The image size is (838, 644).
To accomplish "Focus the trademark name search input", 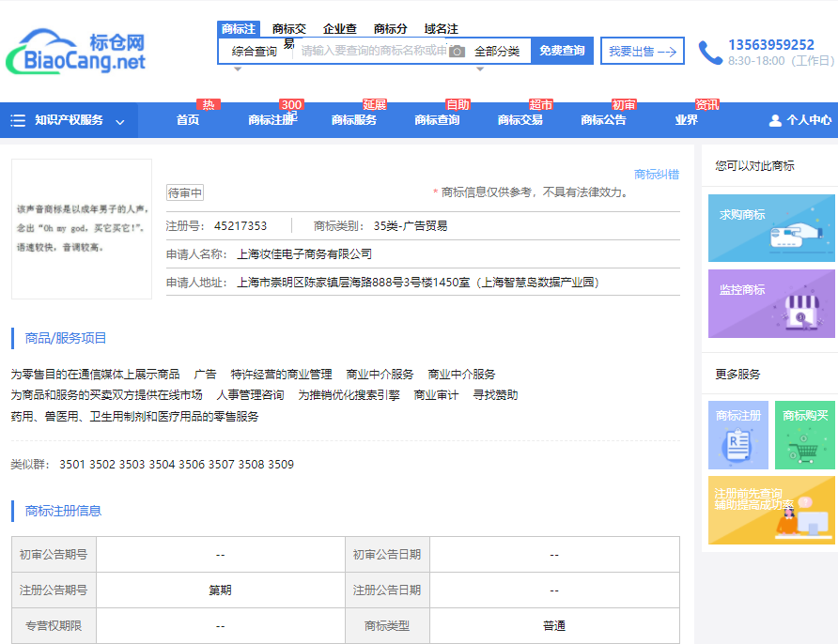I will (x=374, y=51).
